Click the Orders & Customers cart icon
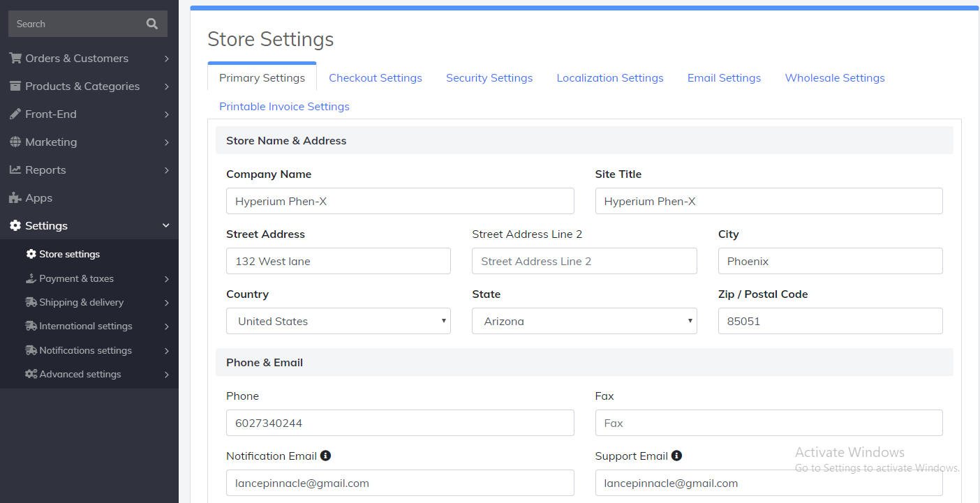The image size is (980, 503). pos(15,58)
